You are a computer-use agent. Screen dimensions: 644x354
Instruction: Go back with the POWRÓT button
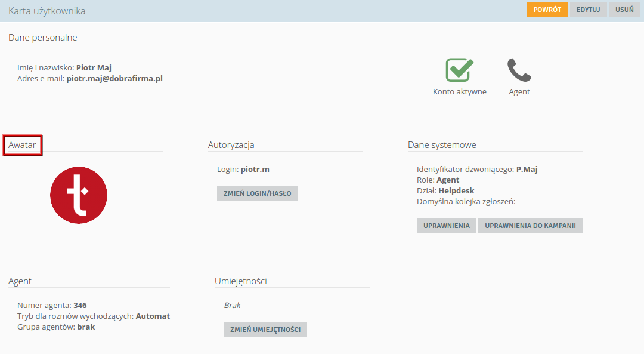(x=547, y=10)
